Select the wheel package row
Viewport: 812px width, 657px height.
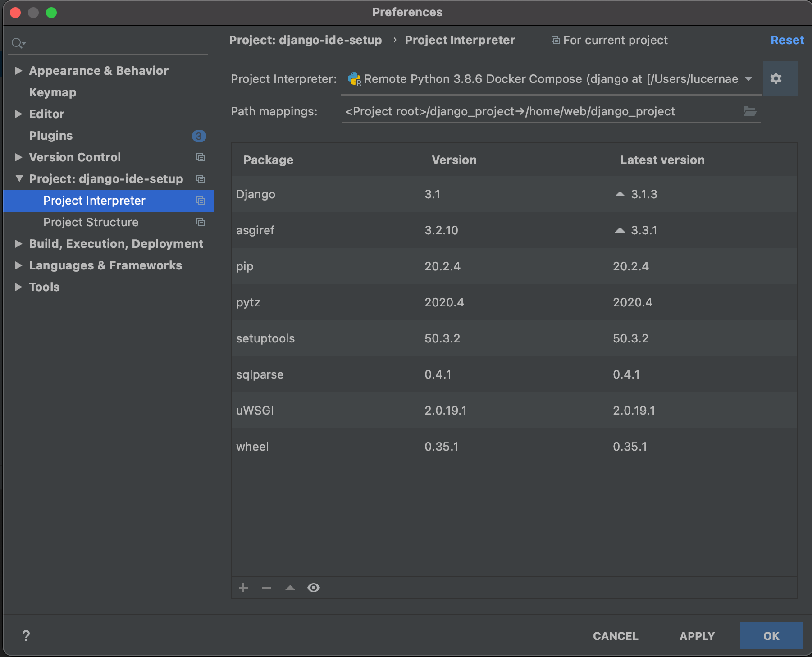pyautogui.click(x=514, y=447)
